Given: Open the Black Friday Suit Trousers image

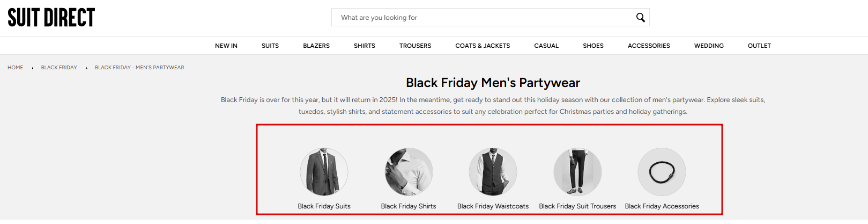Looking at the screenshot, I should (577, 172).
